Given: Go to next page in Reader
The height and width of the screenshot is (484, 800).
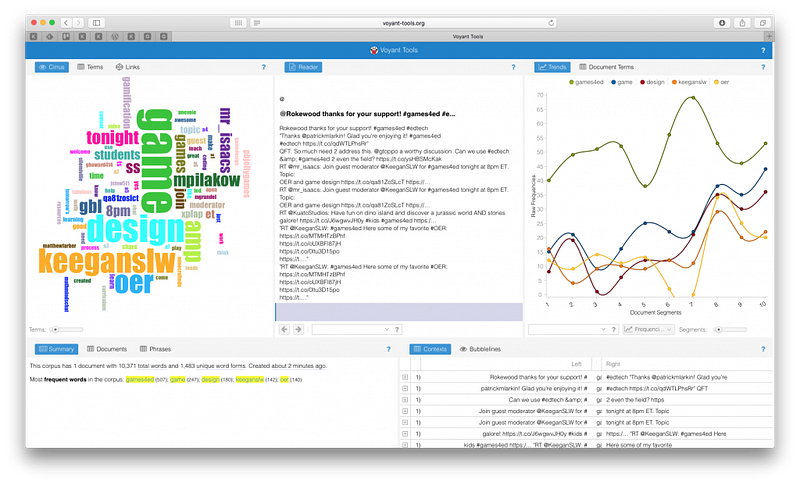Looking at the screenshot, I should point(298,329).
